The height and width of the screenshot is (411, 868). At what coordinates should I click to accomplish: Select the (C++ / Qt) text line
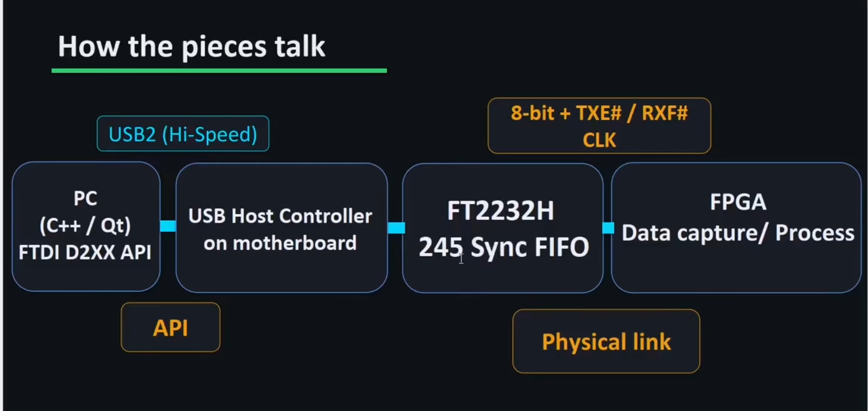coord(85,225)
